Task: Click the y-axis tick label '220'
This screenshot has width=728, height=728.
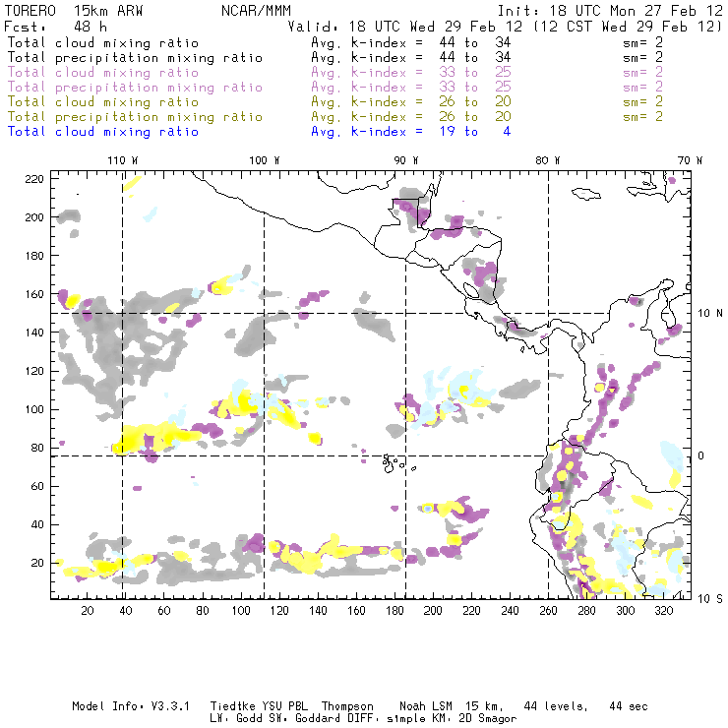Action: click(34, 179)
